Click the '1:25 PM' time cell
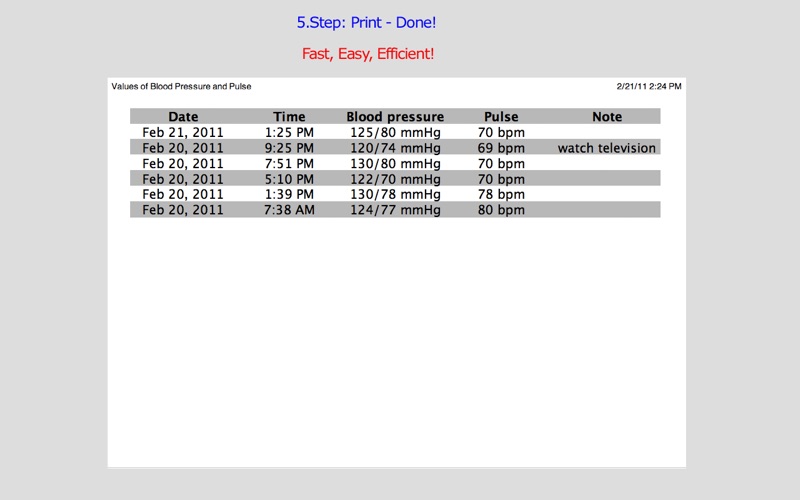Screen dimensions: 800x500 [289, 133]
